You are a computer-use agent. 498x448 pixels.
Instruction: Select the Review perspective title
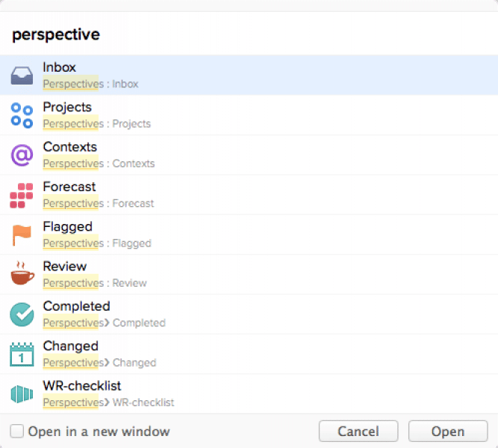click(65, 267)
